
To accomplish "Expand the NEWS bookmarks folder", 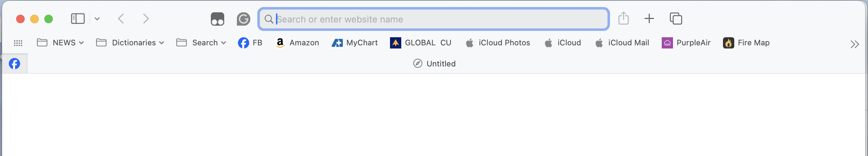I will click(61, 43).
